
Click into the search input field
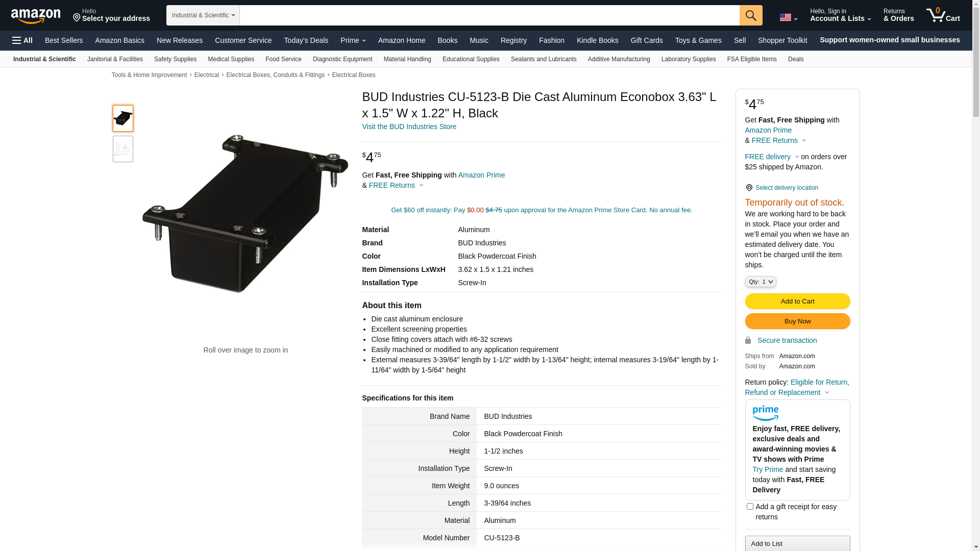point(489,15)
